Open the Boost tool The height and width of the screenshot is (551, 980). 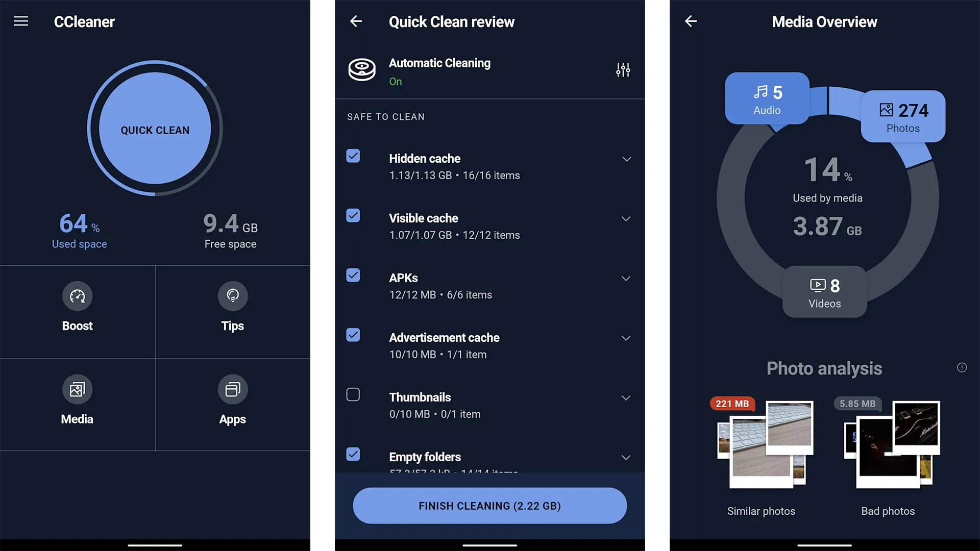tap(78, 309)
